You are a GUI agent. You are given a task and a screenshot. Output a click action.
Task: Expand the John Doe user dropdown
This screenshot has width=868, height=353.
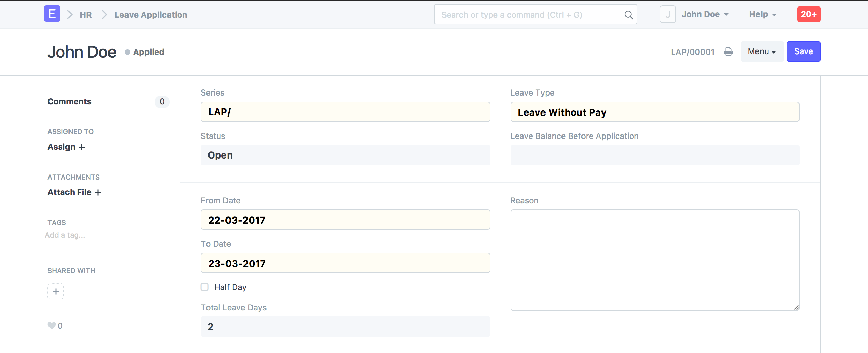tap(705, 14)
